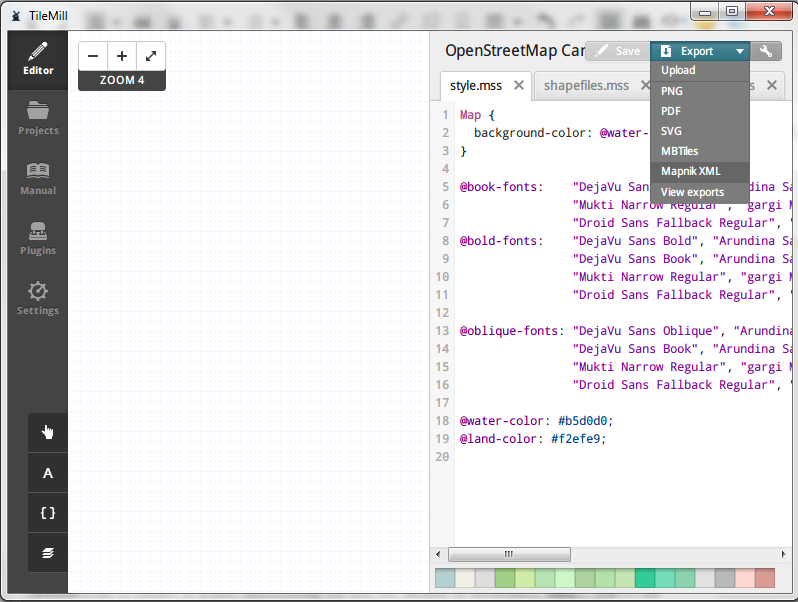798x602 pixels.
Task: Click the Save button
Action: (x=618, y=51)
